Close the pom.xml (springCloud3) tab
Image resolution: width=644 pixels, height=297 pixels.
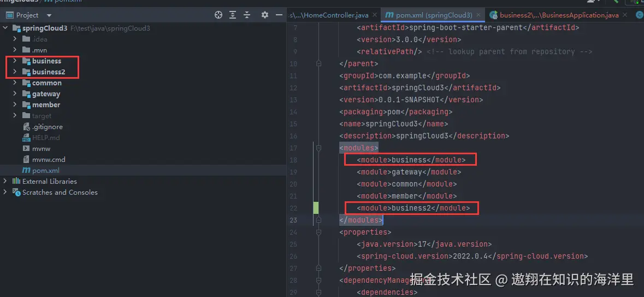point(479,15)
